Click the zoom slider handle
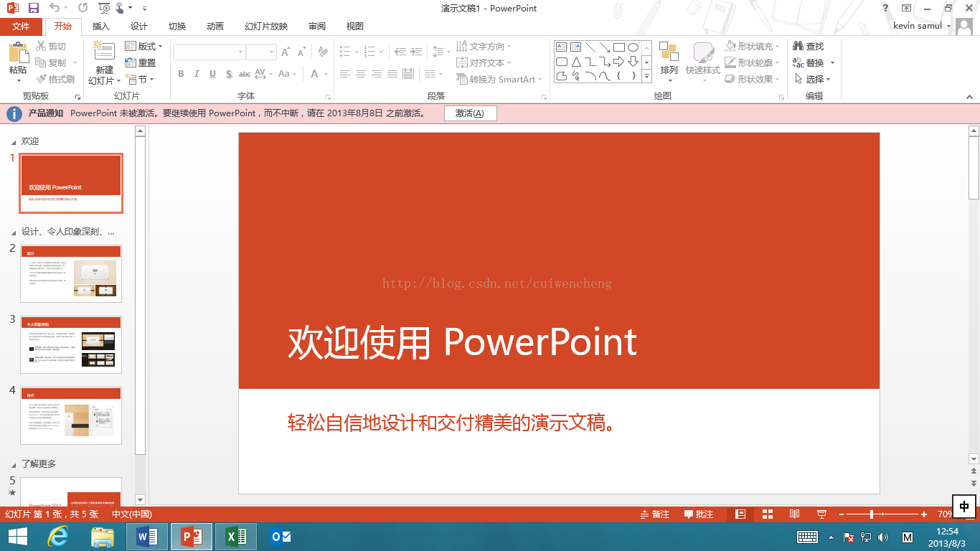Viewport: 980px width, 551px height. (x=872, y=514)
